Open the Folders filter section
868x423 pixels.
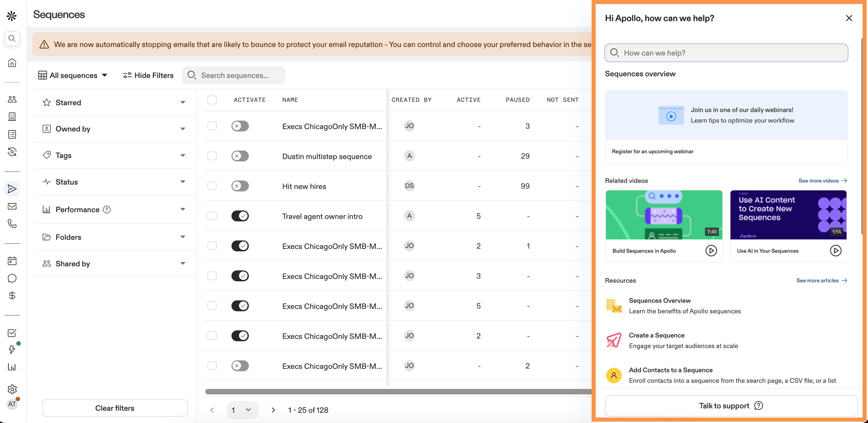point(115,237)
